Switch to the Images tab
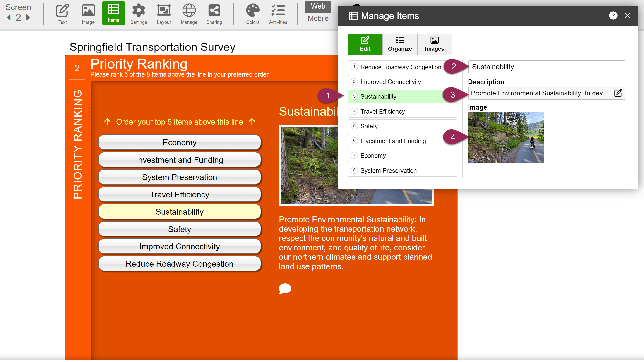This screenshot has width=644, height=362. click(434, 44)
